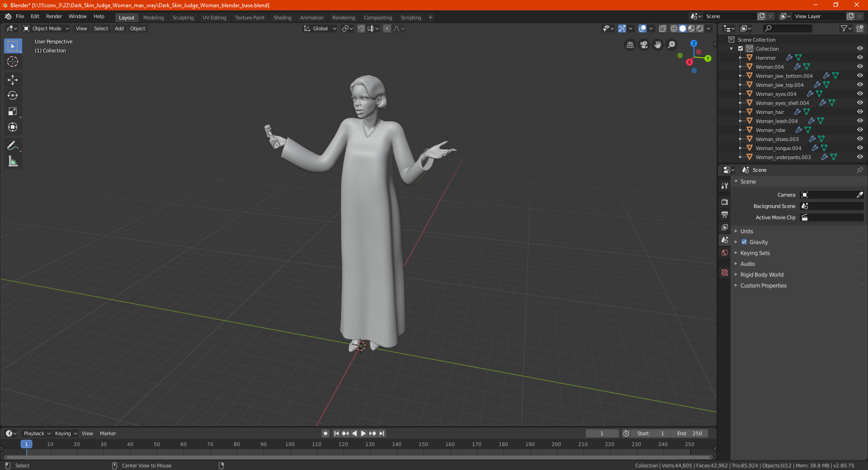Open Render properties tab icon

(725, 202)
